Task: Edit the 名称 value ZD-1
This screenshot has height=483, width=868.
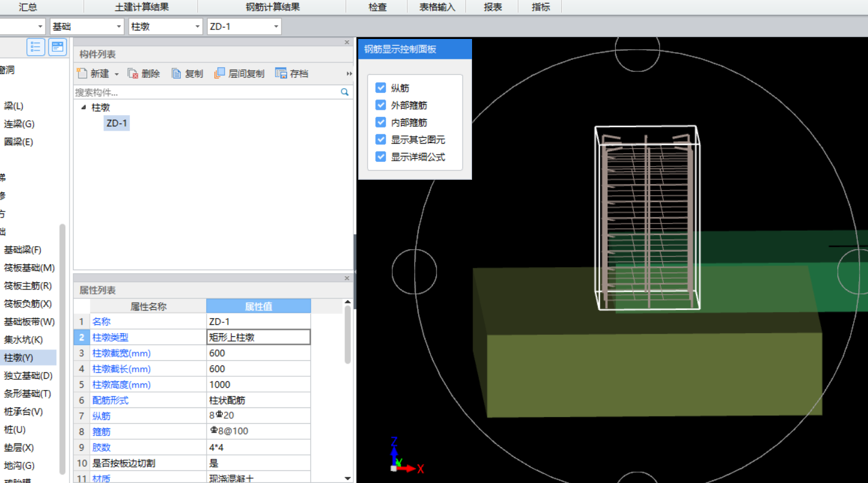Action: click(x=259, y=322)
